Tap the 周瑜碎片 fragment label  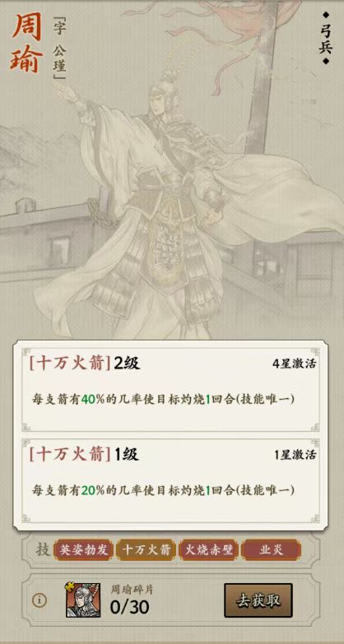click(132, 590)
